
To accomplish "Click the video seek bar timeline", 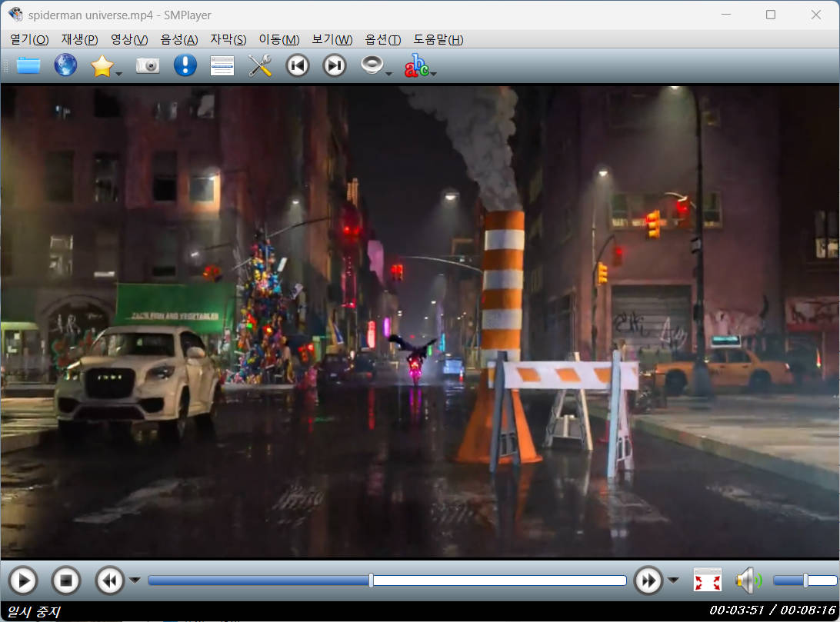I will point(387,580).
